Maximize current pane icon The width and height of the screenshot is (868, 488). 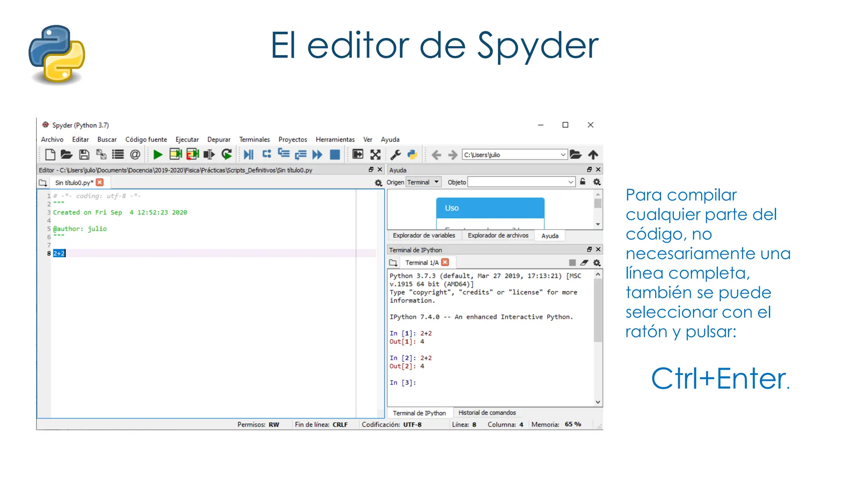pos(358,154)
